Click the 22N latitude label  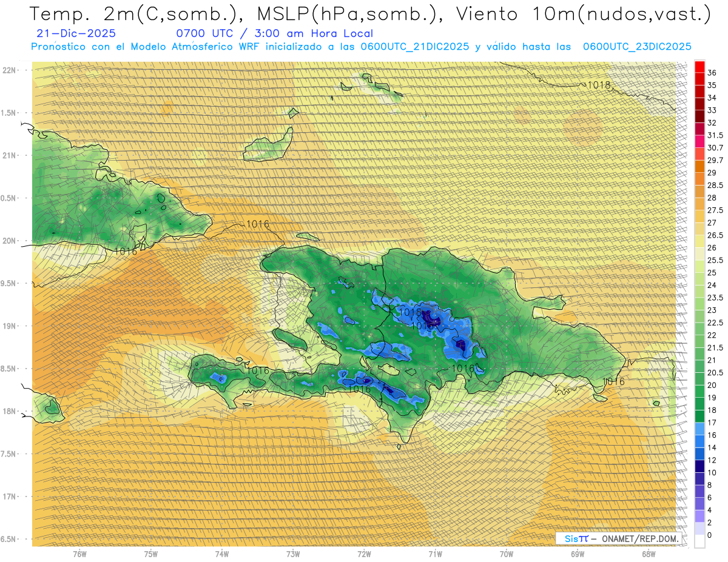[x=9, y=70]
